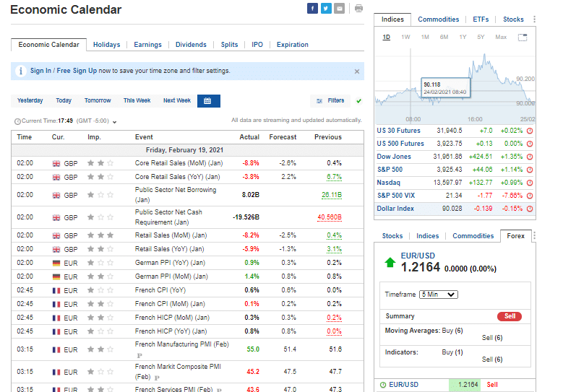Screen dimensions: 563x392
Task: Open Indices tab in technical summary widget
Action: [x=427, y=236]
